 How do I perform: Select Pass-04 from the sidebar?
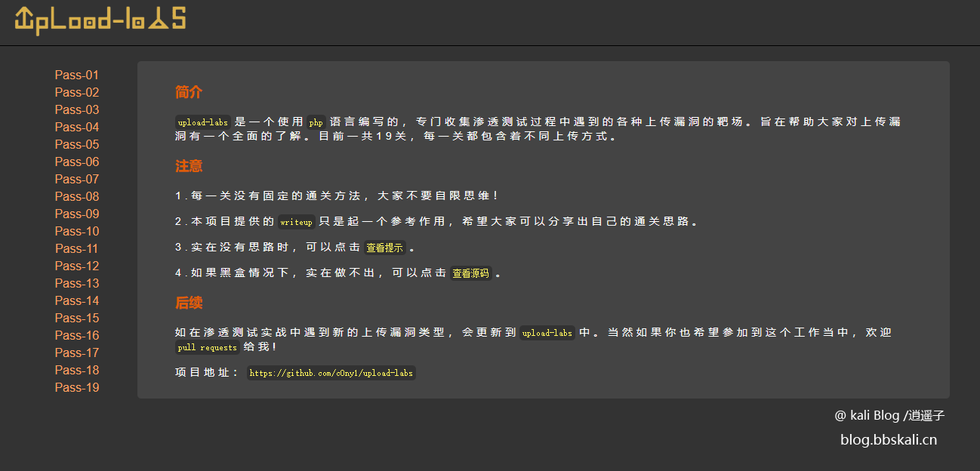[x=77, y=128]
